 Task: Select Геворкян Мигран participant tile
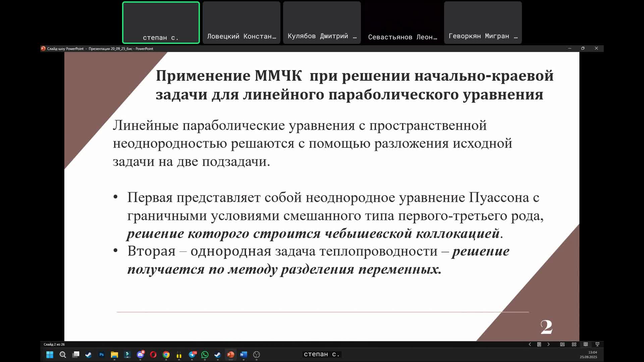coord(483,23)
